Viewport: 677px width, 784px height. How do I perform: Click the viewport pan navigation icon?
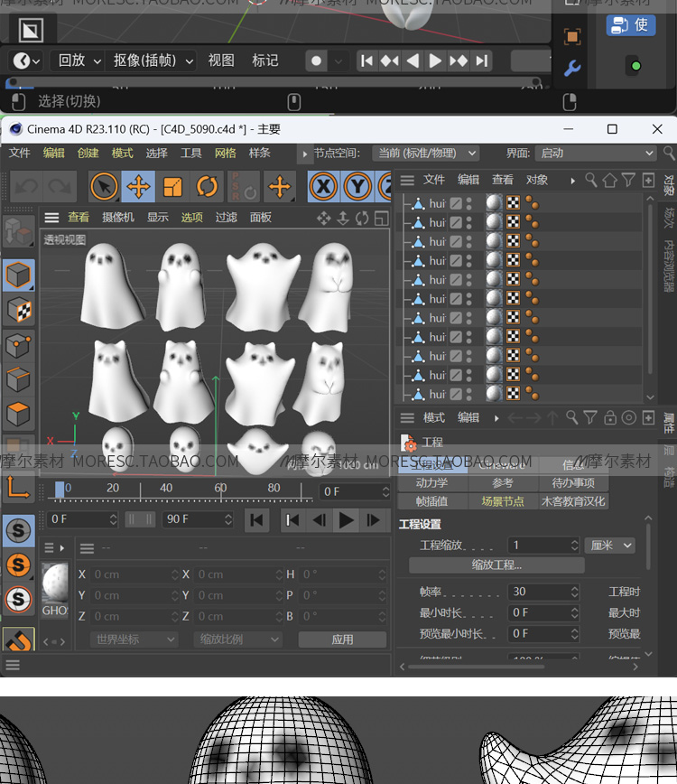[x=324, y=218]
